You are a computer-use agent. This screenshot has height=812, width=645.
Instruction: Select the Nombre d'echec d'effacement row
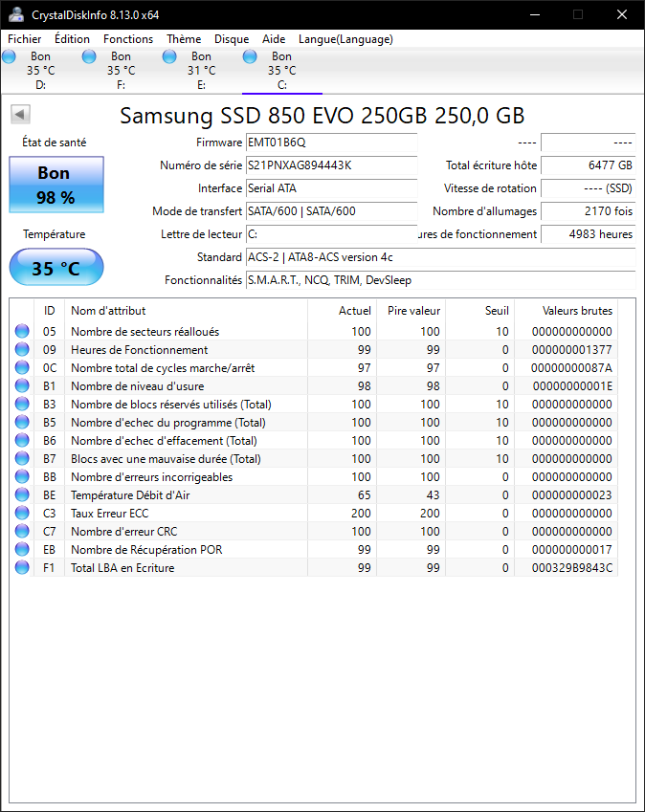pos(314,440)
